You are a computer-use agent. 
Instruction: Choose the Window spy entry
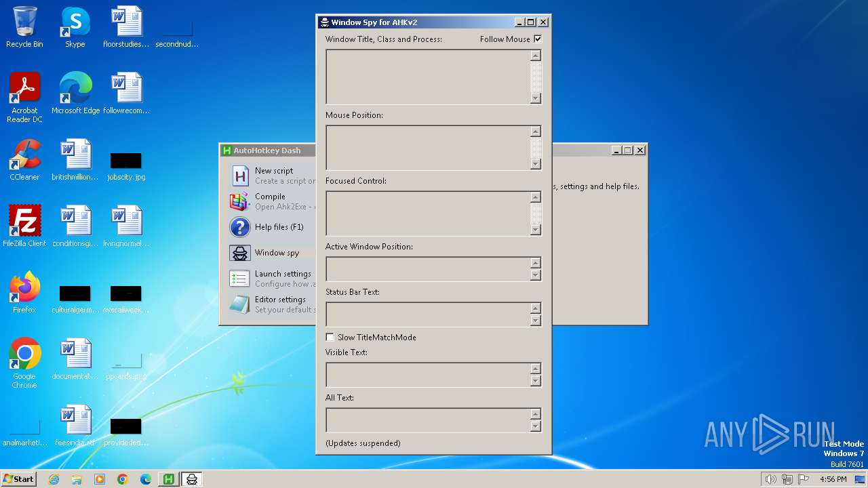277,253
